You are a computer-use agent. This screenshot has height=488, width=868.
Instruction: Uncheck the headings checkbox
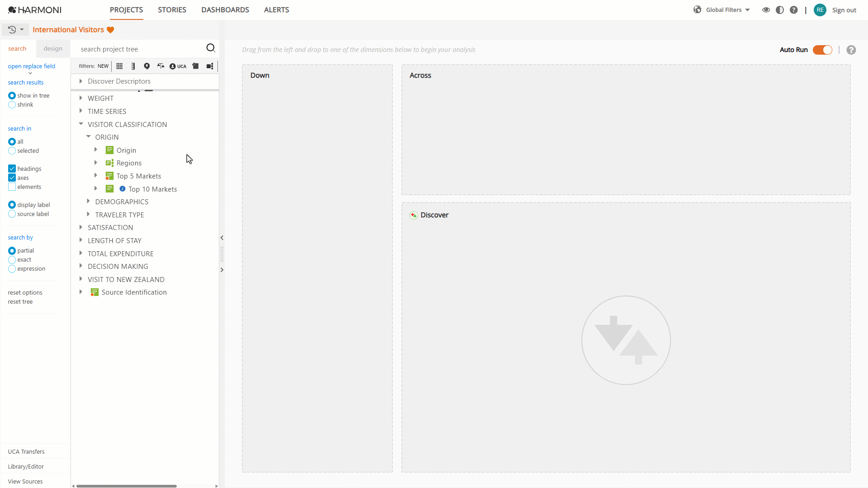[x=12, y=169]
